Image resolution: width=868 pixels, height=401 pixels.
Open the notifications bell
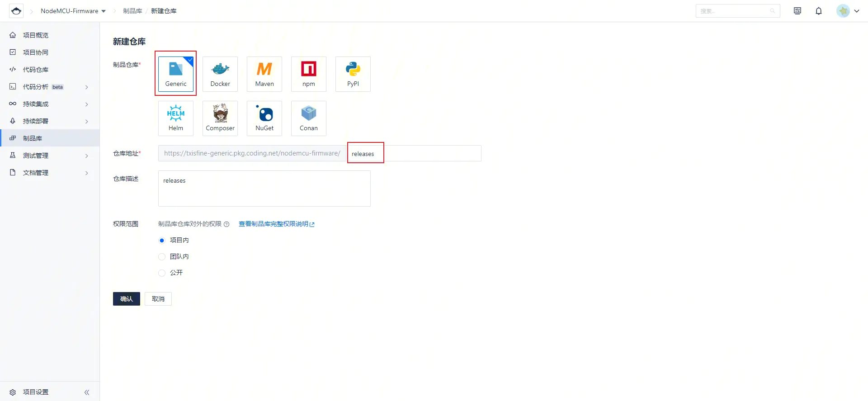pyautogui.click(x=819, y=11)
